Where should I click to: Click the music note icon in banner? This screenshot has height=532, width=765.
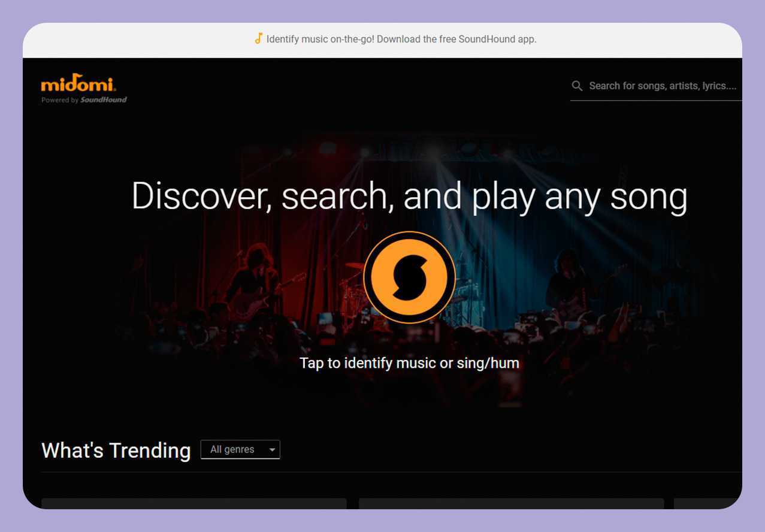pyautogui.click(x=258, y=39)
